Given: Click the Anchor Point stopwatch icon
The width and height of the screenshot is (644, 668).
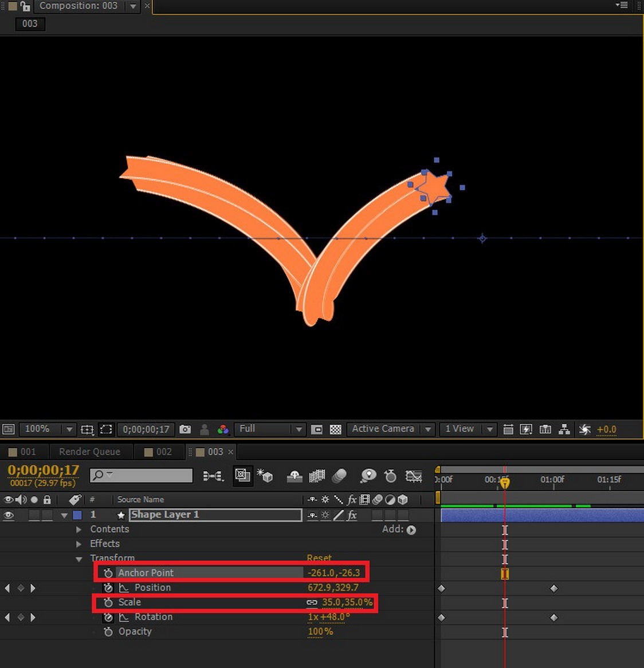Looking at the screenshot, I should coord(108,573).
